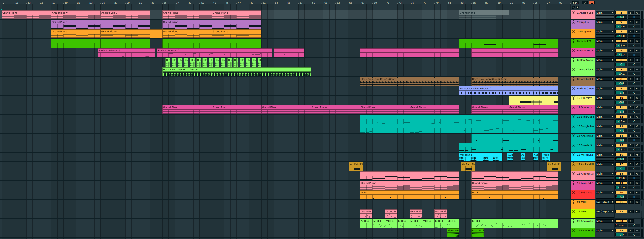Click the volume slider of 13 Boogie Lea
This screenshot has width=644, height=239.
[x=621, y=131]
